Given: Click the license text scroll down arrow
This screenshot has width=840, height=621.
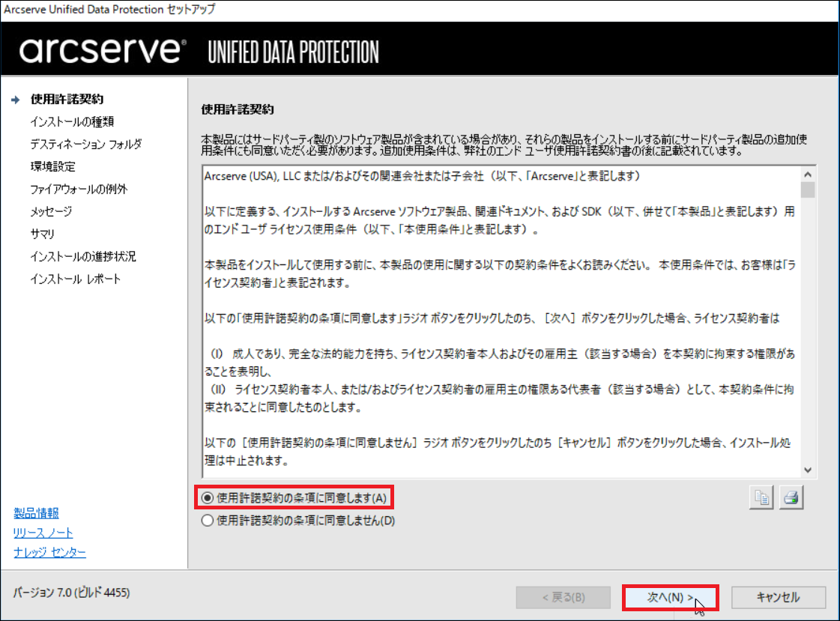Looking at the screenshot, I should 808,470.
